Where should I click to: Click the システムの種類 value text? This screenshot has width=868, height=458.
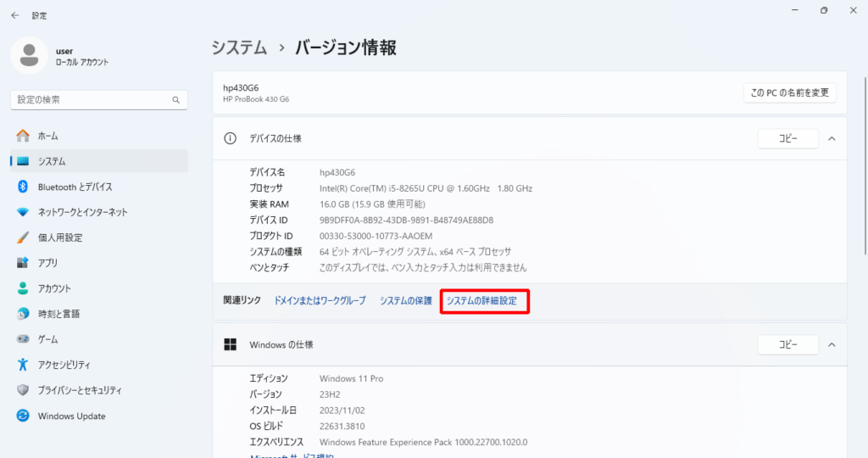pyautogui.click(x=415, y=252)
